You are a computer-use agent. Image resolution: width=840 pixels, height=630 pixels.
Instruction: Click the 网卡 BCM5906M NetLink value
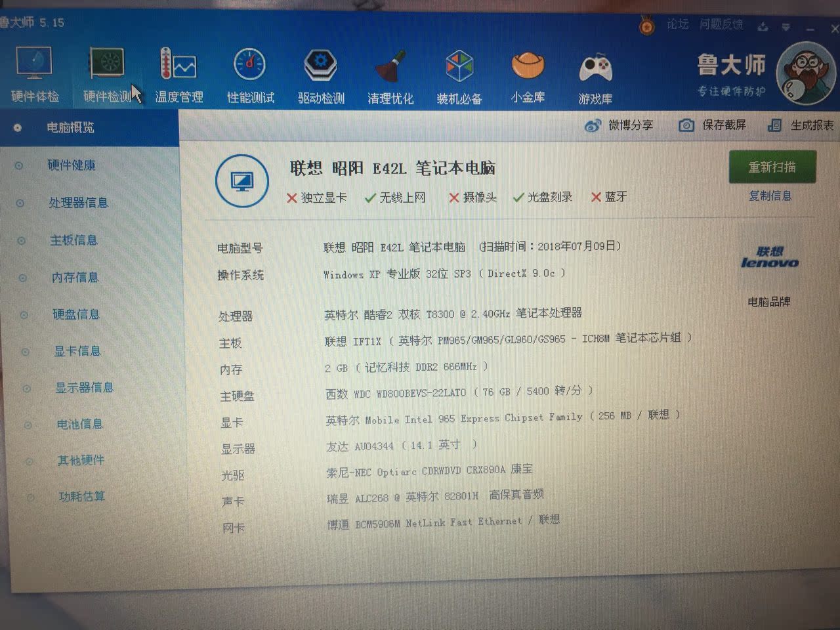[x=444, y=522]
